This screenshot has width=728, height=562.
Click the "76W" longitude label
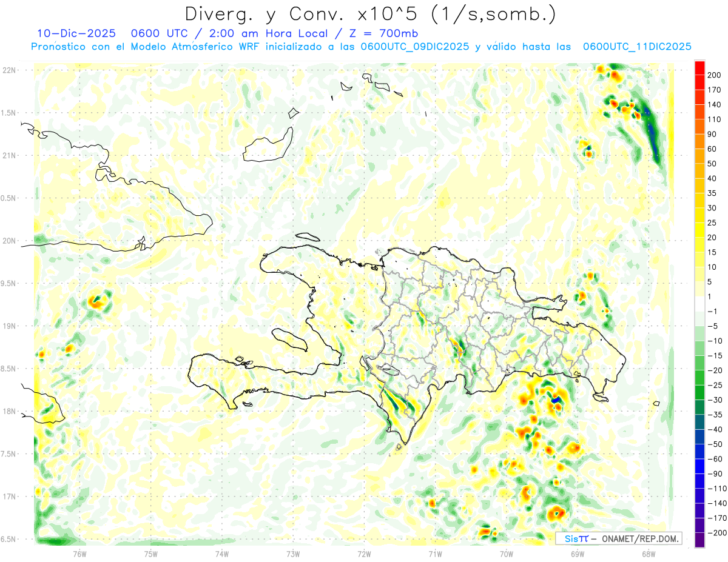tap(79, 553)
